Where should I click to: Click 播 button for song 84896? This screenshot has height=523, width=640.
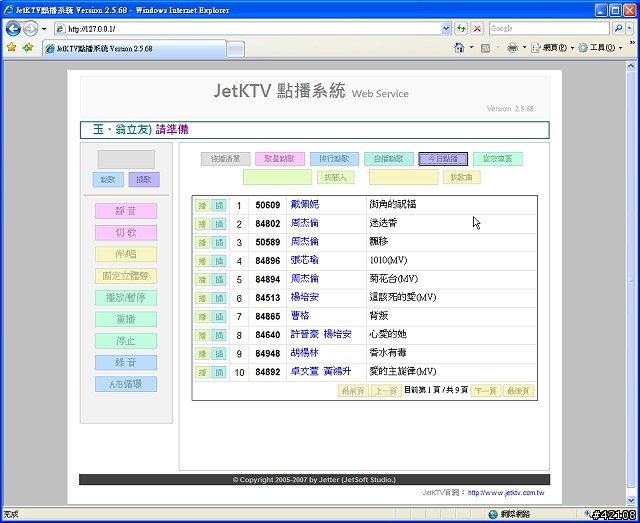point(202,261)
